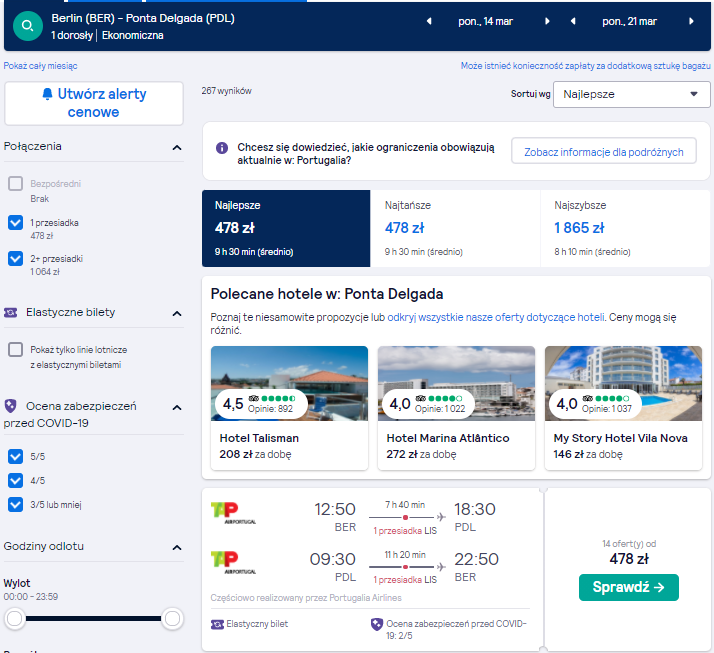
Task: Go to next return date after pon., 21 mar
Action: [691, 21]
